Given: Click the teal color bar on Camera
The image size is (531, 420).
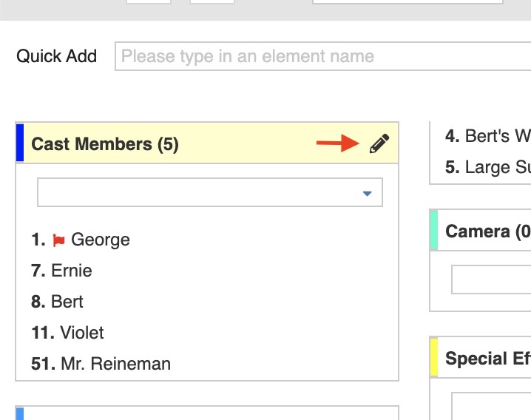Looking at the screenshot, I should pyautogui.click(x=433, y=230).
